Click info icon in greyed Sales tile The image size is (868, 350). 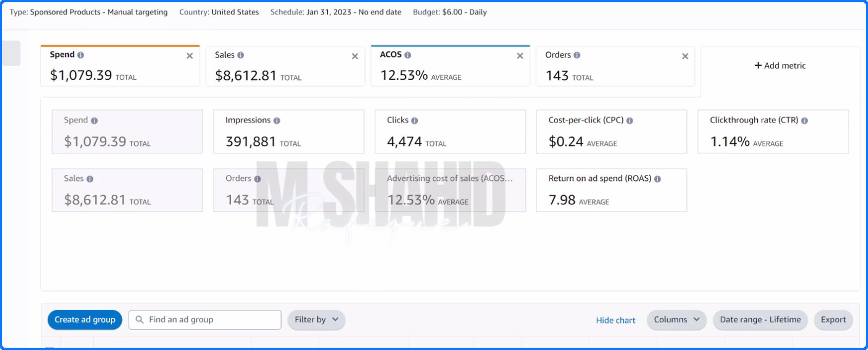pos(90,179)
